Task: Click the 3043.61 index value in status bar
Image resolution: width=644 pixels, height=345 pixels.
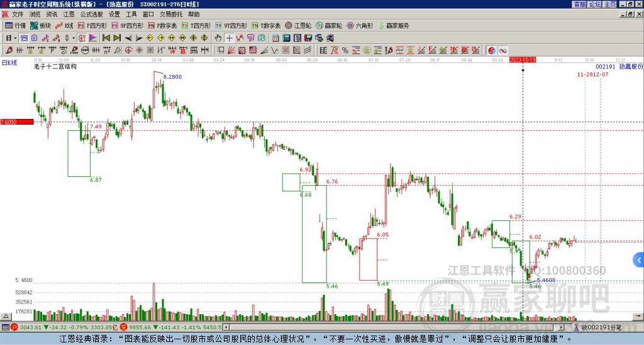Action: tap(30, 327)
